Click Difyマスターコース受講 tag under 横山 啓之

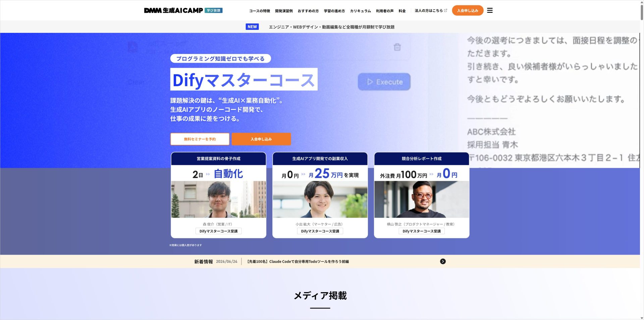tap(422, 231)
